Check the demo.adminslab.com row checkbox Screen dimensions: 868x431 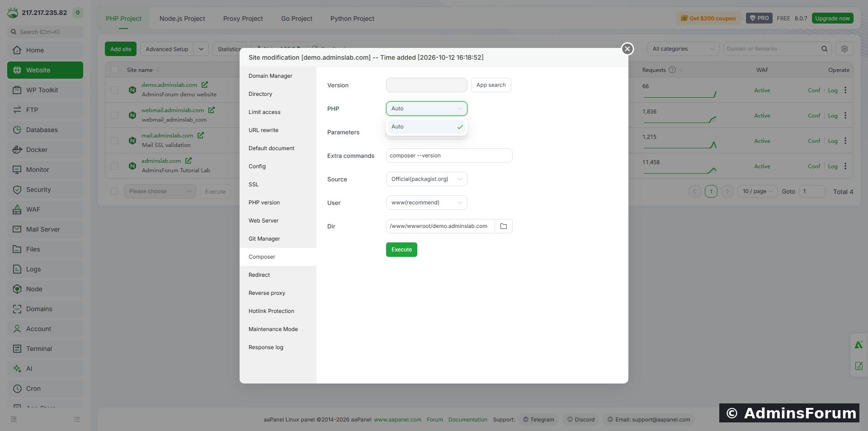pos(114,90)
